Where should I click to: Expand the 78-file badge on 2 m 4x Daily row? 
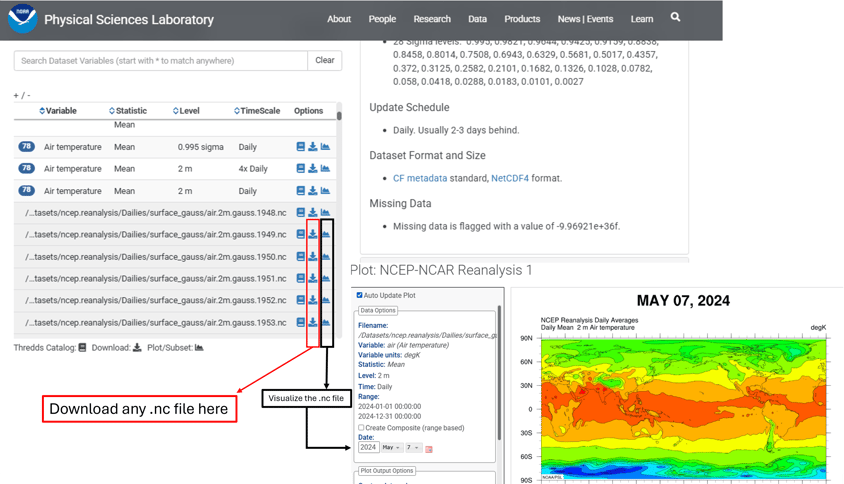[x=26, y=168]
